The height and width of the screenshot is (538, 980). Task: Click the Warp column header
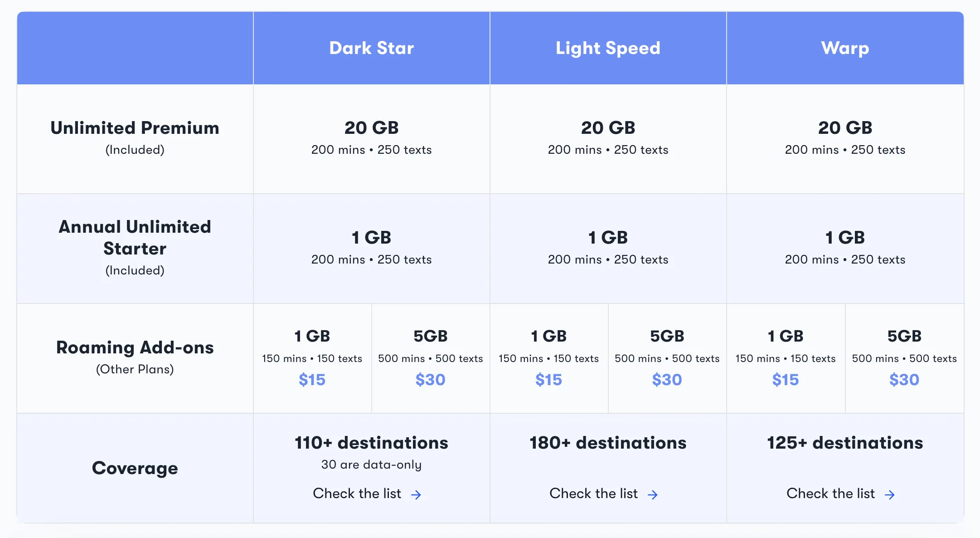(845, 48)
